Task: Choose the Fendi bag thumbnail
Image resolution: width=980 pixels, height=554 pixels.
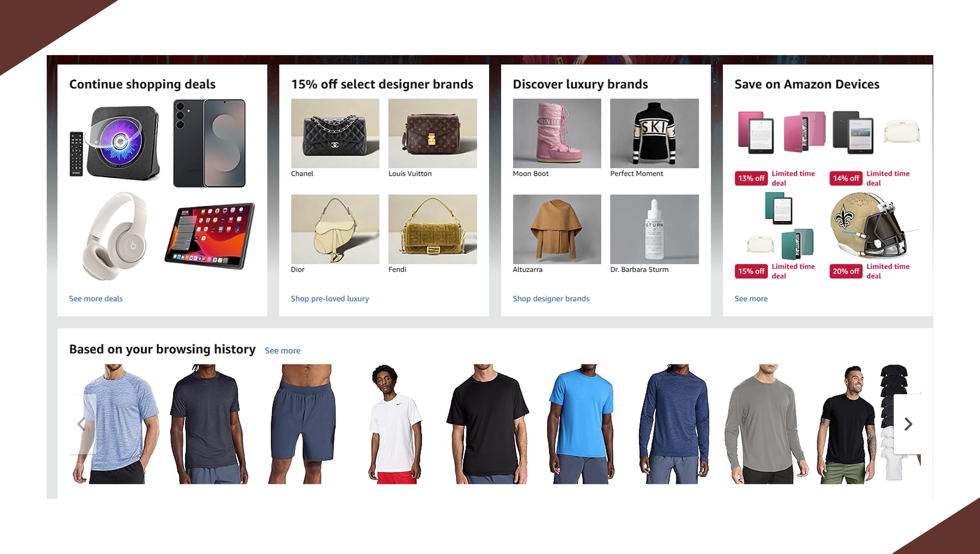Action: (432, 229)
